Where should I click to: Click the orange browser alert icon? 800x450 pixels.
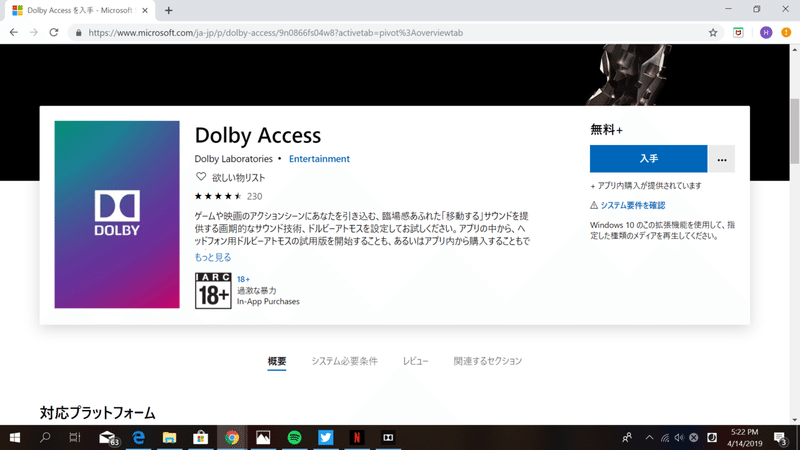tap(786, 33)
